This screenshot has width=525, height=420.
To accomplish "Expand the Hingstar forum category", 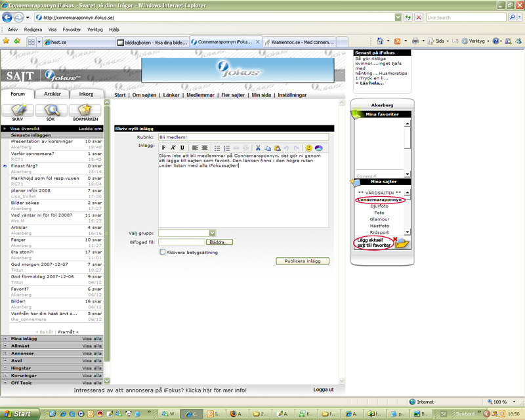I will pyautogui.click(x=5, y=367).
